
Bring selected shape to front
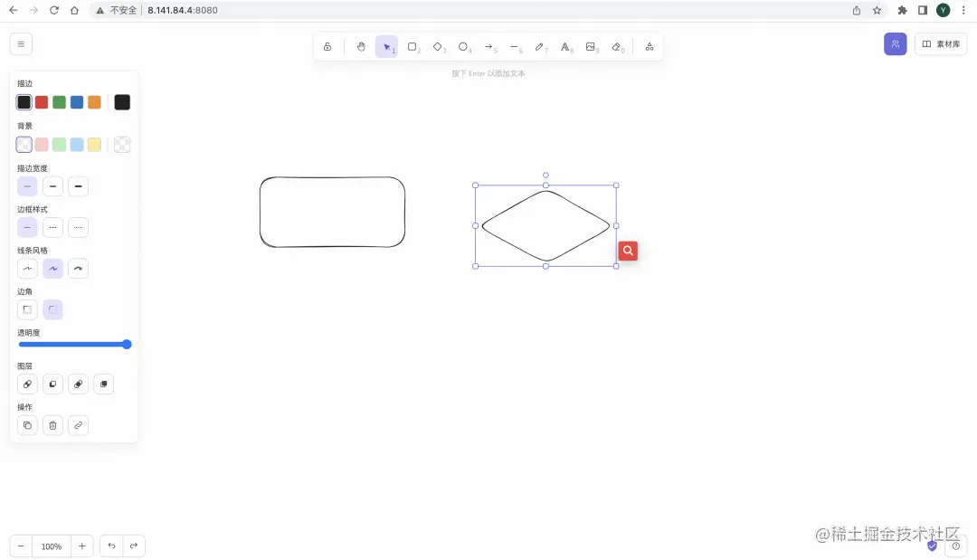103,384
